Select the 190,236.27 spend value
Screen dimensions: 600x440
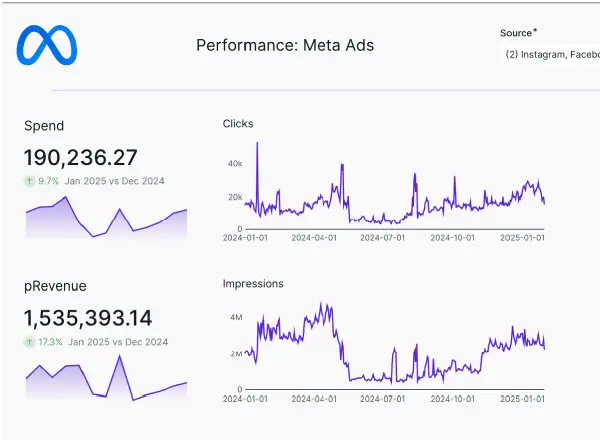point(80,157)
